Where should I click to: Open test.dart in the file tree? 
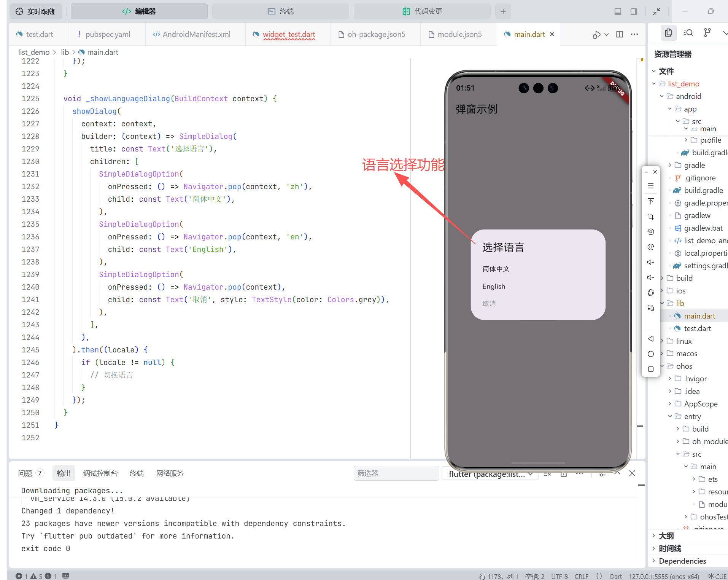[697, 328]
